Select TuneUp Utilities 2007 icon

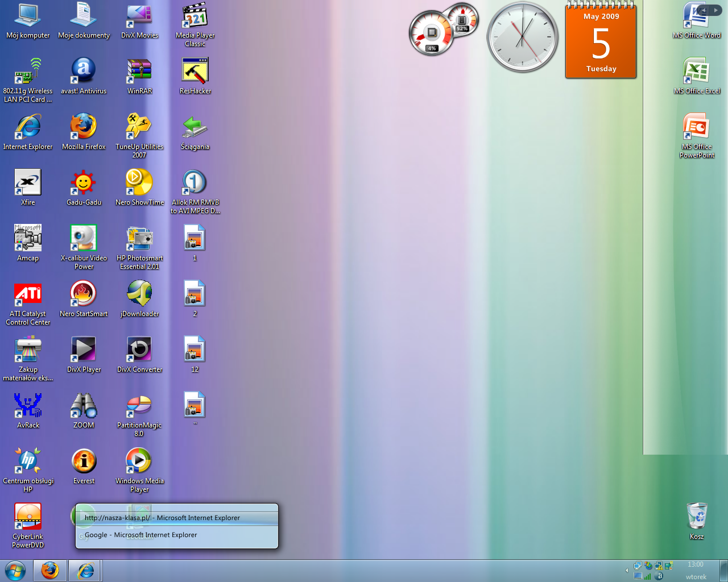(x=139, y=136)
